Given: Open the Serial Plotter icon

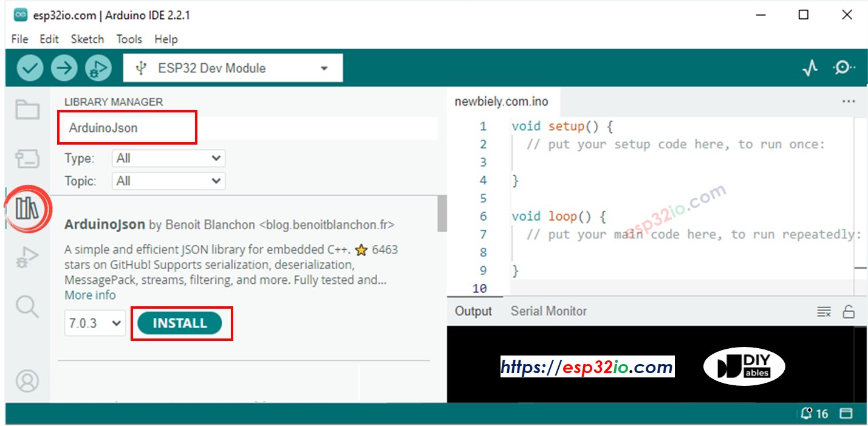Looking at the screenshot, I should point(810,67).
